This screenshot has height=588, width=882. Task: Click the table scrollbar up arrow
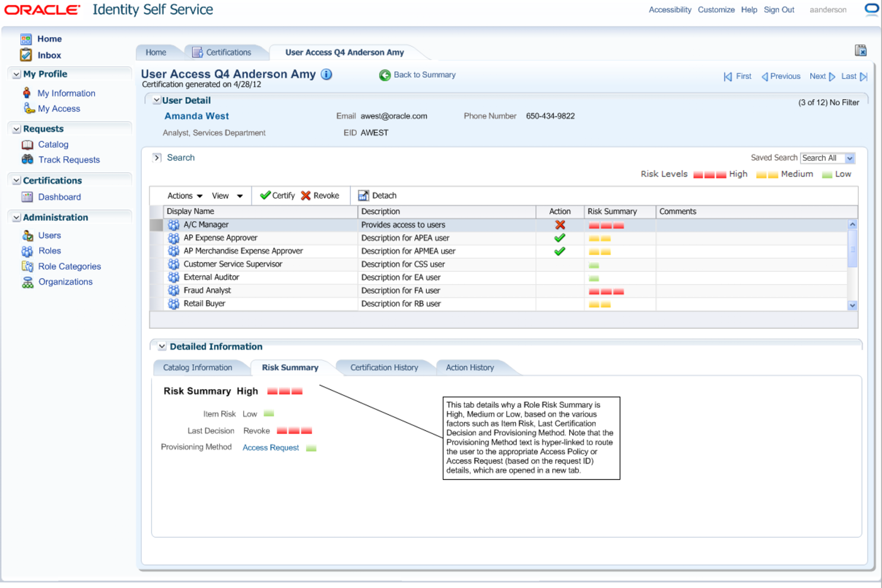[853, 224]
